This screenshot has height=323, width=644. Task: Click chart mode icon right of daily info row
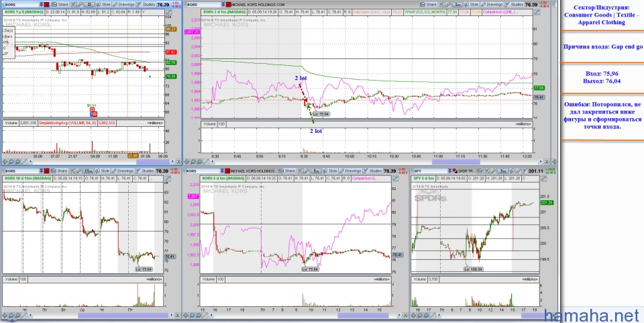pyautogui.click(x=168, y=12)
